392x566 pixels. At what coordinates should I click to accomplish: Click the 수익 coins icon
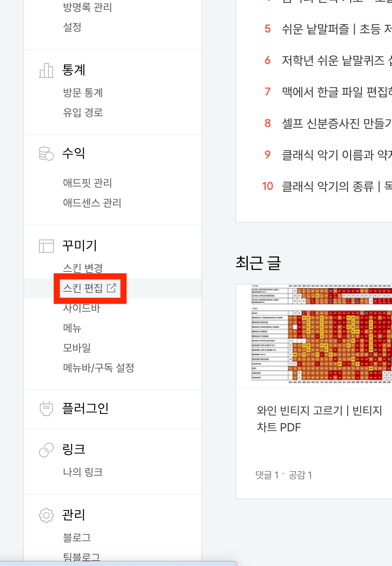46,153
